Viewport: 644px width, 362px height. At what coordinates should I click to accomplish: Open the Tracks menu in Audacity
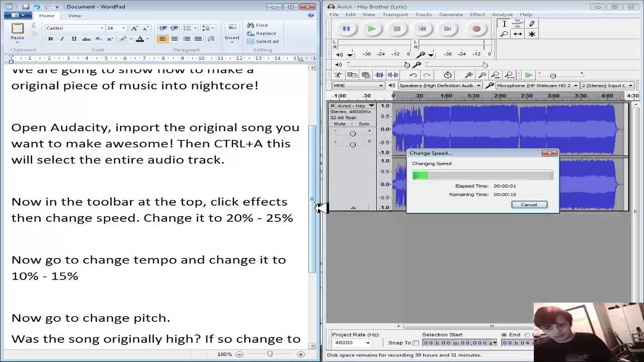pos(424,15)
